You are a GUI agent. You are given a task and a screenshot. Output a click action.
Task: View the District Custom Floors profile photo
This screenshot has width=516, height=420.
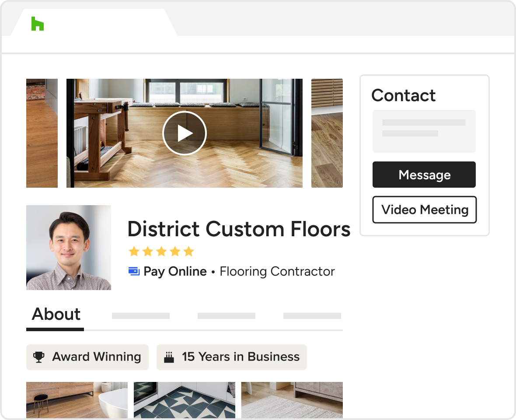coord(69,247)
